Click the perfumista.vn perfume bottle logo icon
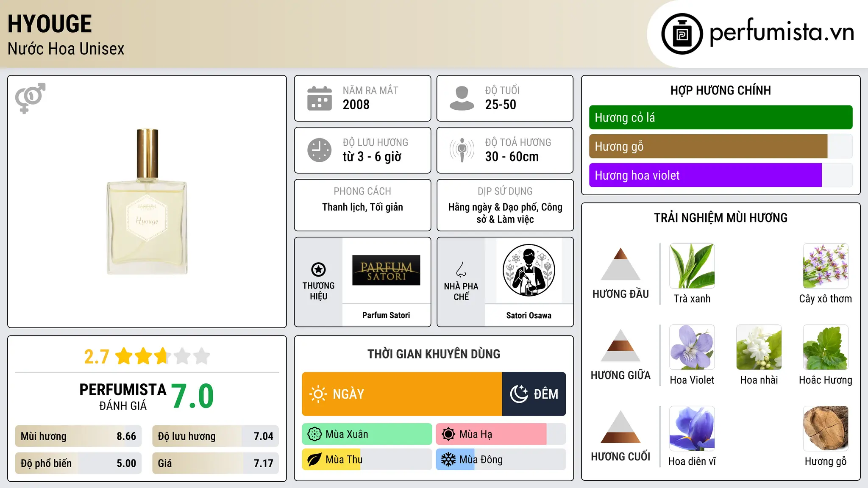The image size is (868, 488). point(682,34)
